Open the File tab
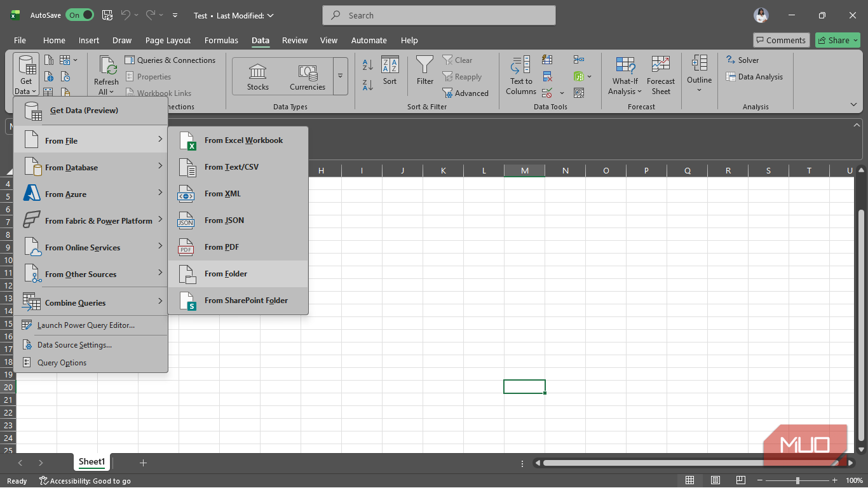Viewport: 868px width, 488px height. [20, 40]
